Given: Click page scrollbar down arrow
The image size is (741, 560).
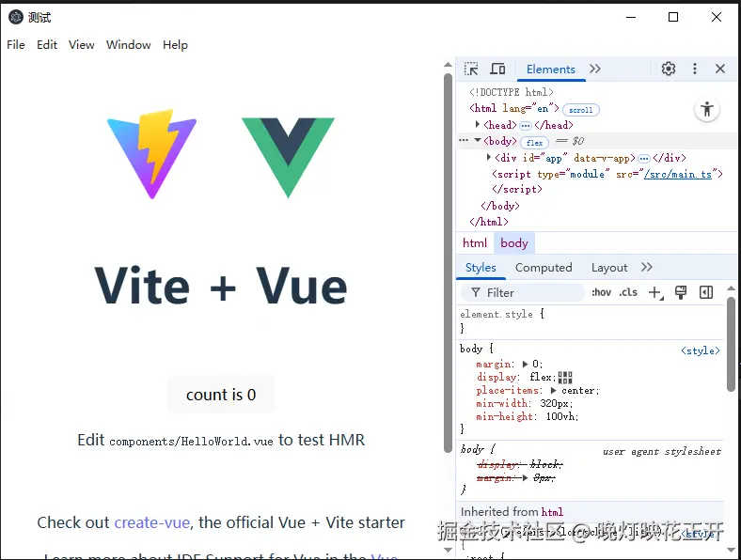Looking at the screenshot, I should pyautogui.click(x=448, y=550).
